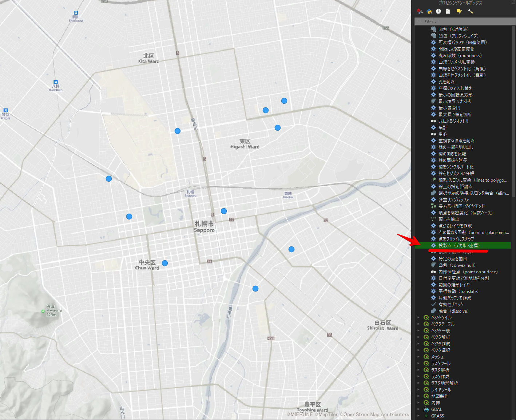
Task: Select 可変幅バッファ（M値使用） algorithm
Action: click(463, 42)
